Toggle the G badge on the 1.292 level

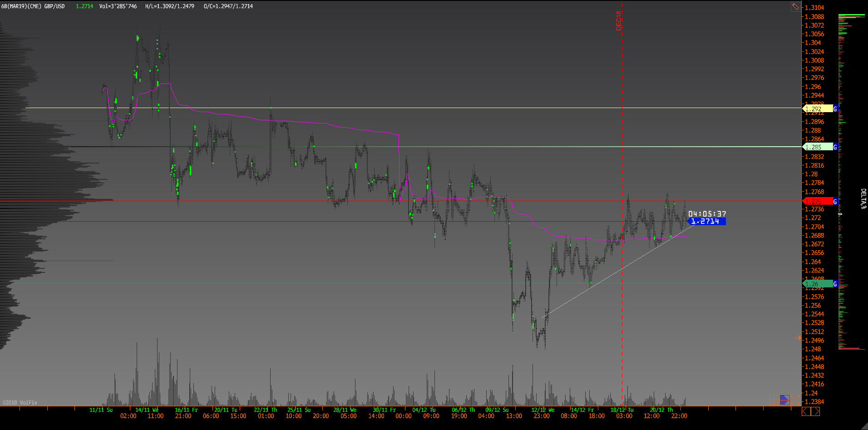tap(835, 109)
